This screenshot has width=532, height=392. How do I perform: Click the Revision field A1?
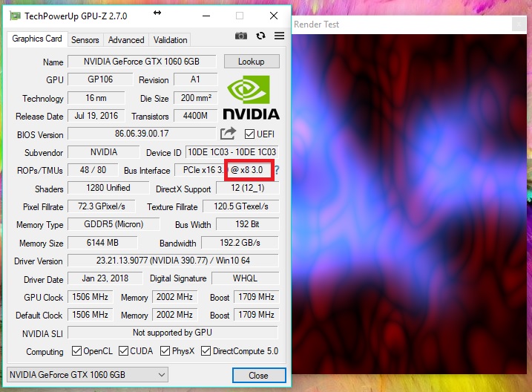click(x=195, y=79)
